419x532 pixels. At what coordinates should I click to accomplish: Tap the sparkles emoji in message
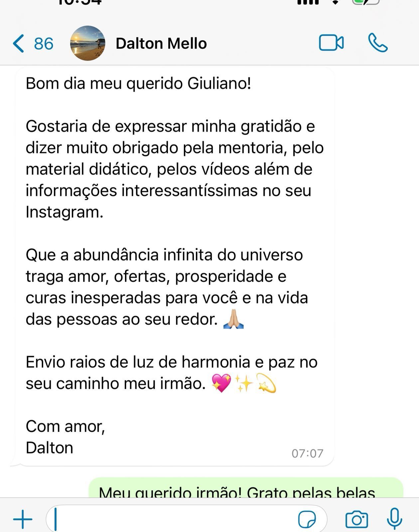pos(244,383)
